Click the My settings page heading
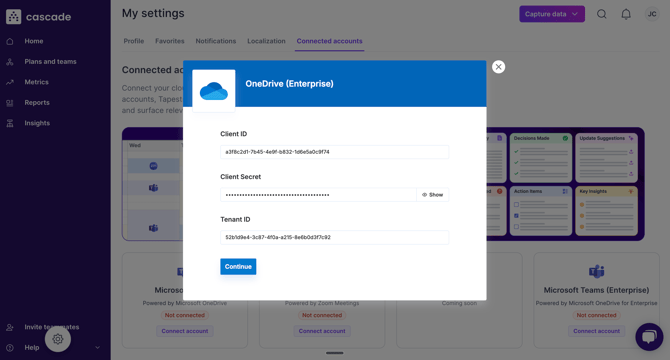The width and height of the screenshot is (670, 360). (153, 13)
